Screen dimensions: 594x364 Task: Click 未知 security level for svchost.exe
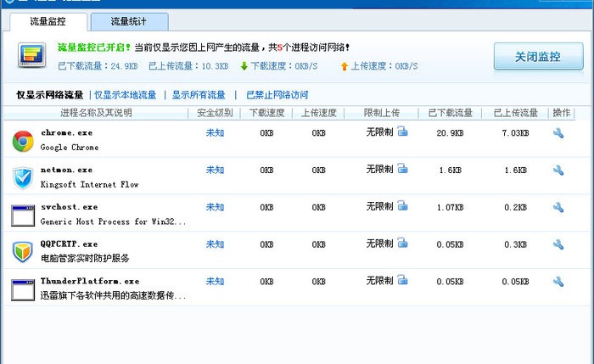coord(215,207)
